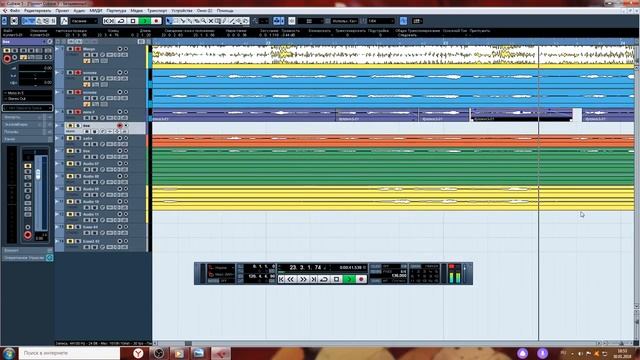Select the Mute X tool
This screenshot has width=640, height=360.
211,21
